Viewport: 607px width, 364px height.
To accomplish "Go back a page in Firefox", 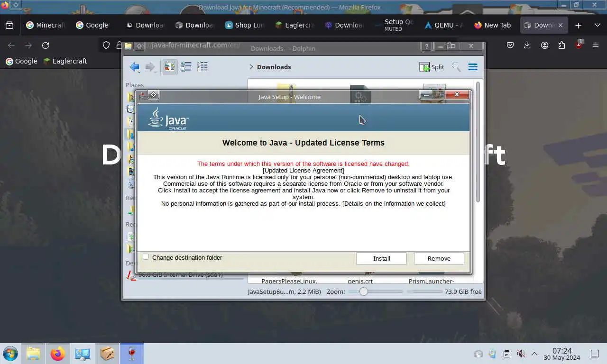I will 11,45.
